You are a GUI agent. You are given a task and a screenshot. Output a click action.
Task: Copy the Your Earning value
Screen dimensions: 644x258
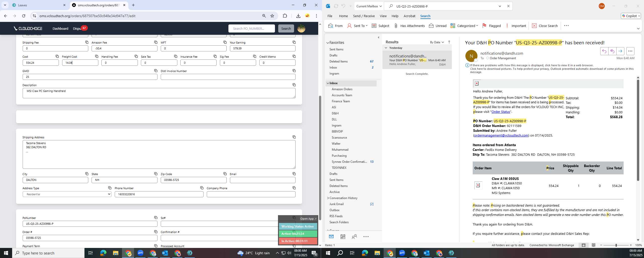[x=294, y=42]
